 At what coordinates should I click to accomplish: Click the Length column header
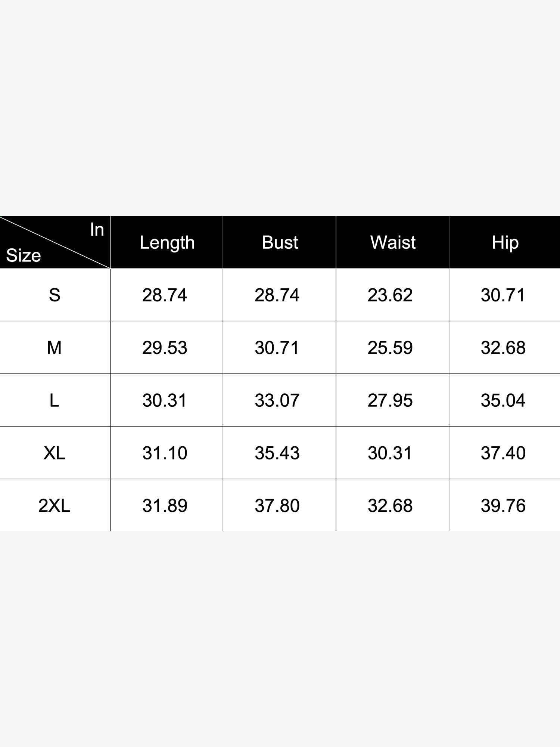click(x=167, y=242)
